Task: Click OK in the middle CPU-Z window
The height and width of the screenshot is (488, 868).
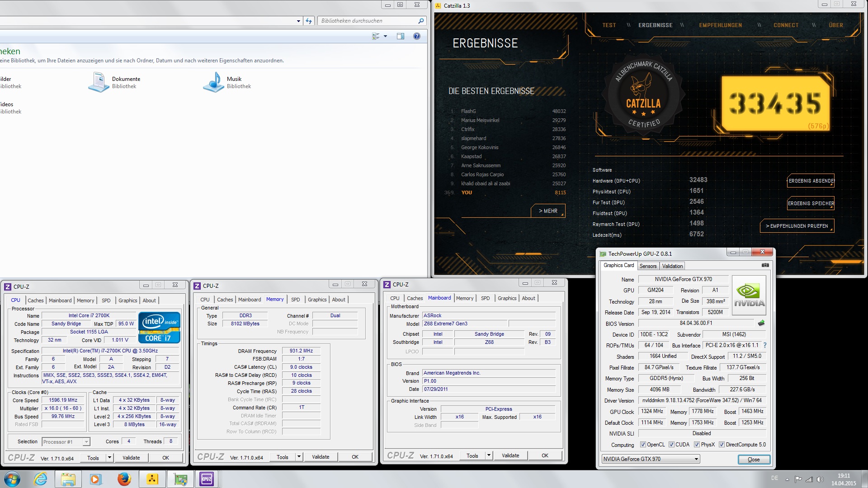Action: (355, 457)
